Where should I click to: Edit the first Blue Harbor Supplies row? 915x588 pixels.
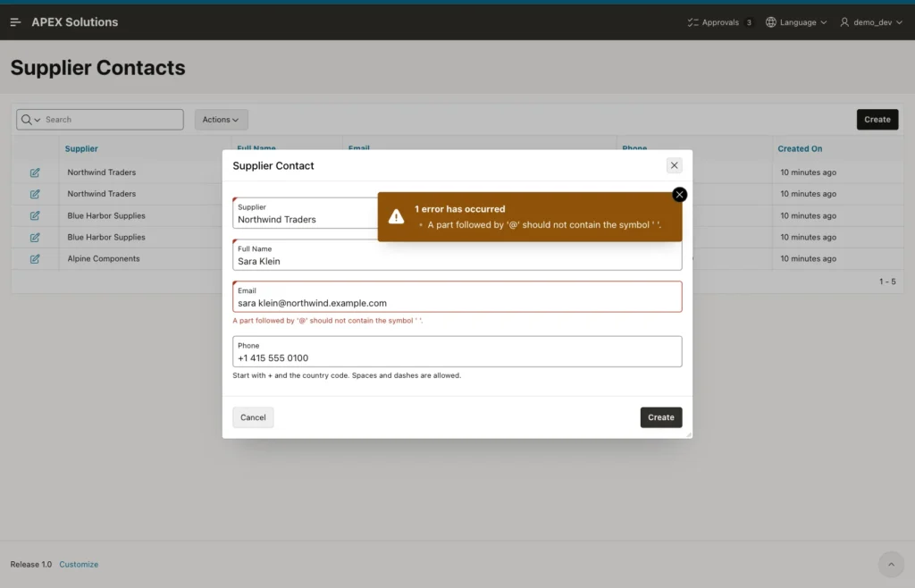35,216
